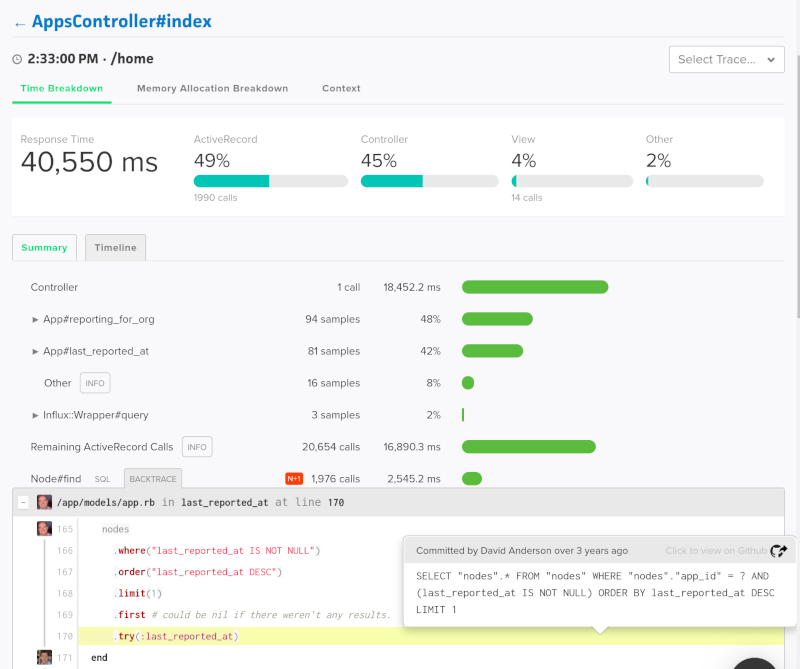This screenshot has width=800, height=669.
Task: Click the '2:33:00 PM · /home' heading
Action: click(x=90, y=59)
